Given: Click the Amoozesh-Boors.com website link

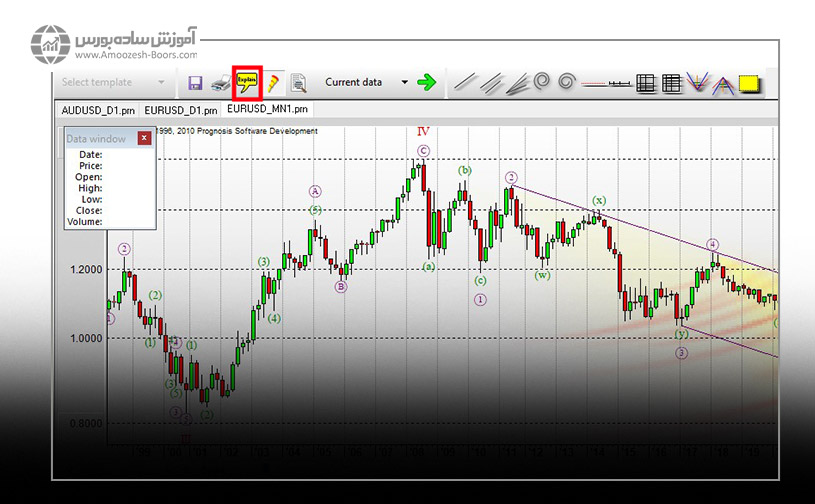Looking at the screenshot, I should point(135,55).
